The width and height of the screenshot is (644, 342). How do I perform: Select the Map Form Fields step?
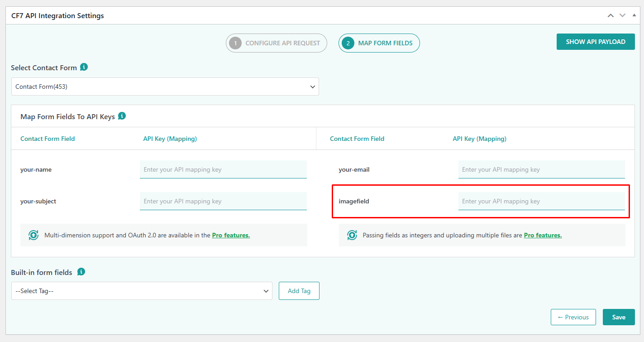tap(379, 43)
